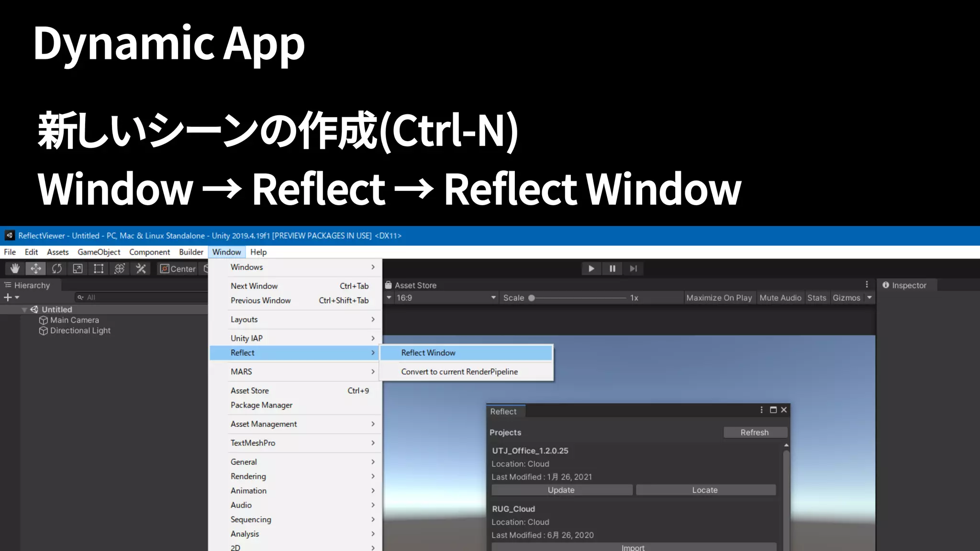Screen dimensions: 980x551
Task: Select the Move tool
Action: [x=36, y=269]
